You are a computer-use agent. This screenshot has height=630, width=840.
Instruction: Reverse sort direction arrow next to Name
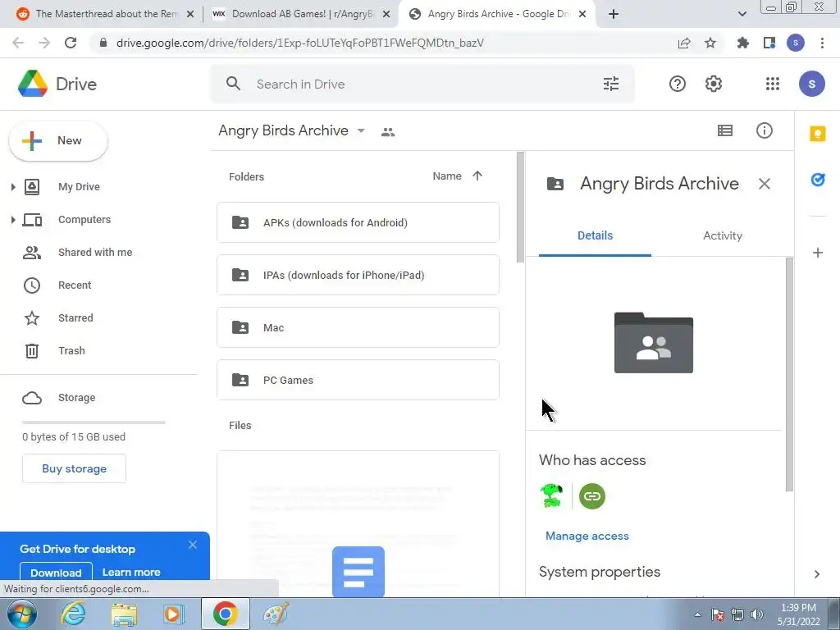click(477, 176)
